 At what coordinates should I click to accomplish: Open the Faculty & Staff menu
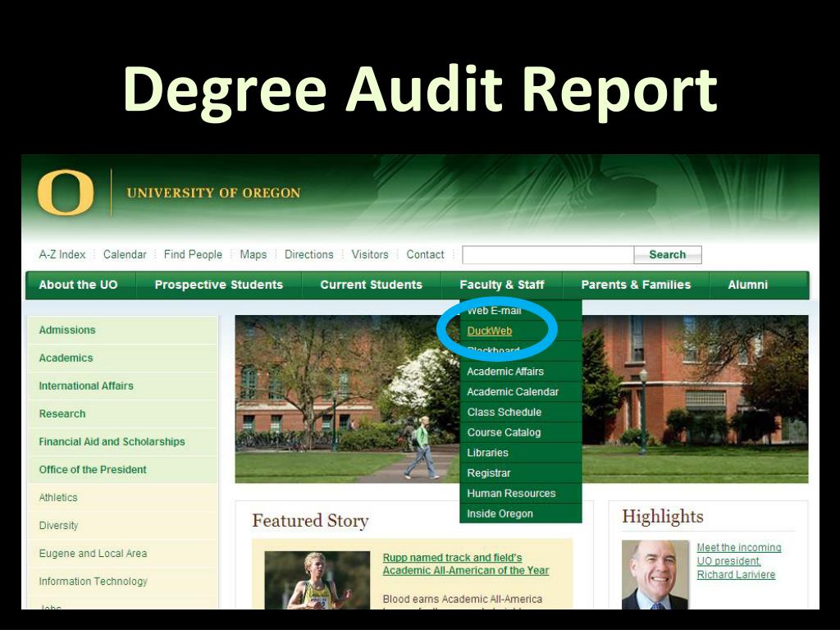click(x=502, y=285)
